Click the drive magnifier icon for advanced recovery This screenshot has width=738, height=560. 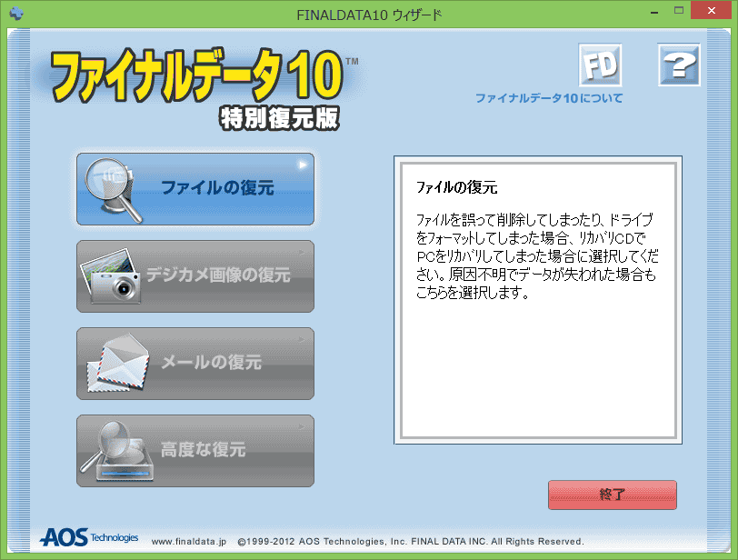click(116, 451)
